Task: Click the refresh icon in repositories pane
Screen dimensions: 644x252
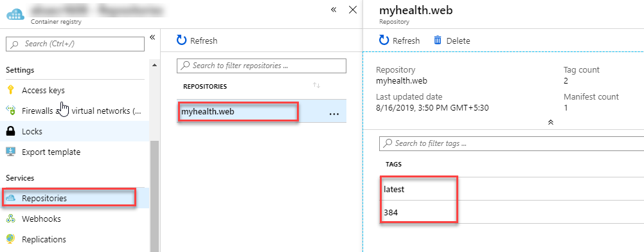Action: [181, 40]
